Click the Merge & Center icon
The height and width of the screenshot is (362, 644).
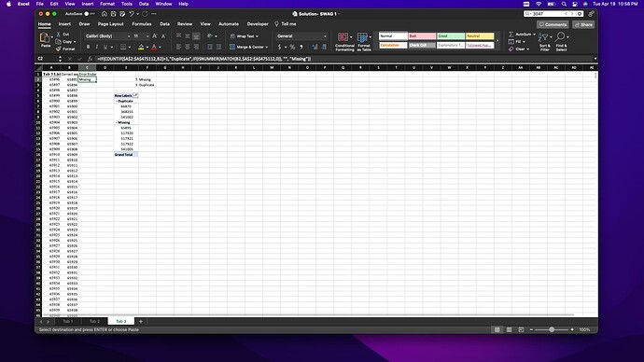(x=232, y=48)
